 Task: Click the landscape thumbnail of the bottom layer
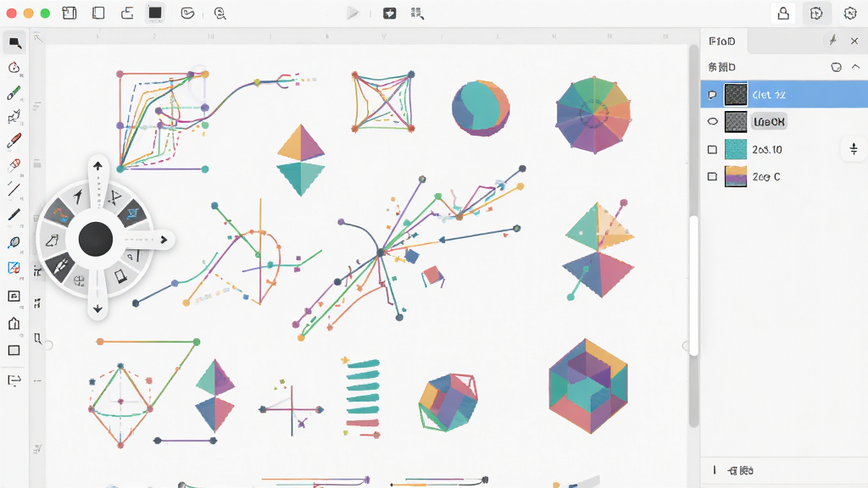click(x=736, y=176)
